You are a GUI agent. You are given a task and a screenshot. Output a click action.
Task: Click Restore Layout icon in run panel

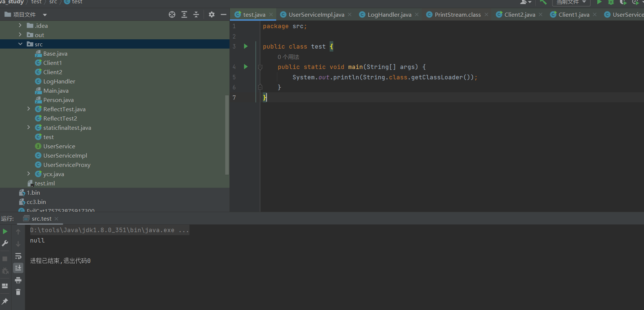pos(5,286)
